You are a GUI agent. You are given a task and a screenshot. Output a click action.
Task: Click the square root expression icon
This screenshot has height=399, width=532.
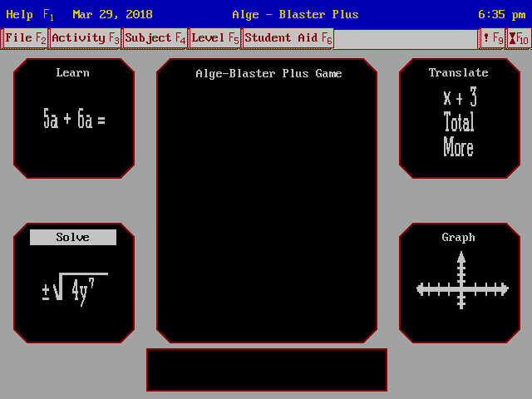pyautogui.click(x=74, y=289)
